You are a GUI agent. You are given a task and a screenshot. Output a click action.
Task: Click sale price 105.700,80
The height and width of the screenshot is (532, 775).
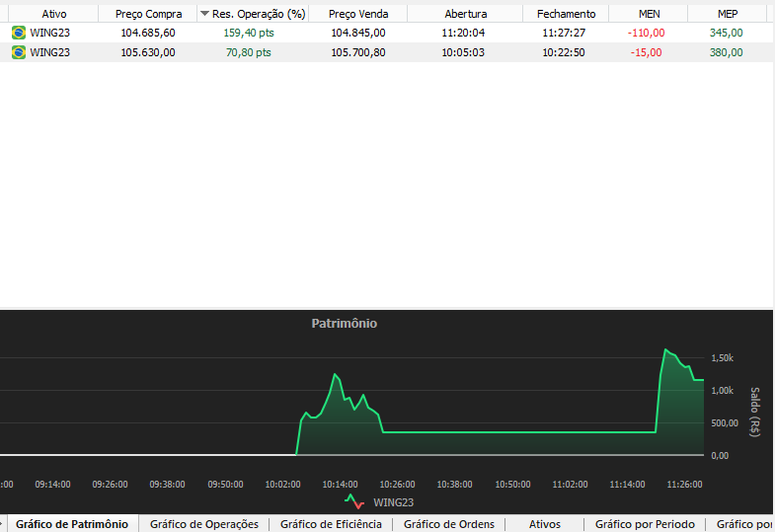click(x=358, y=52)
